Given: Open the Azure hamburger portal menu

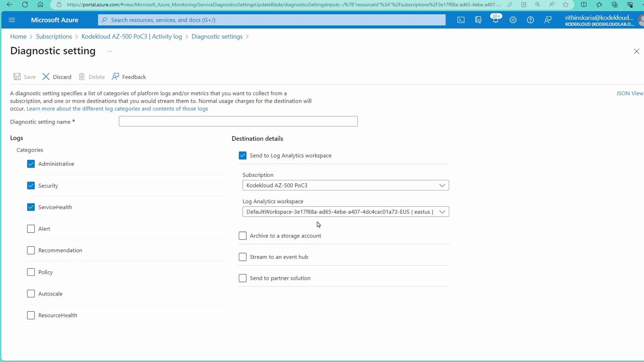Looking at the screenshot, I should [x=12, y=20].
